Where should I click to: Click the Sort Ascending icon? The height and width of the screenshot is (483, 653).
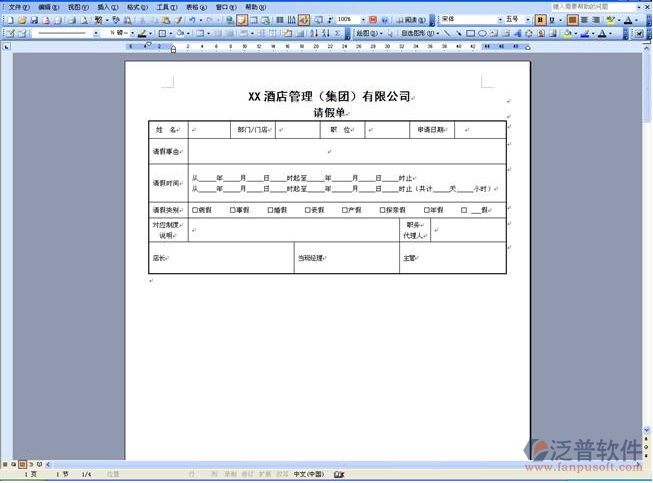pyautogui.click(x=314, y=33)
